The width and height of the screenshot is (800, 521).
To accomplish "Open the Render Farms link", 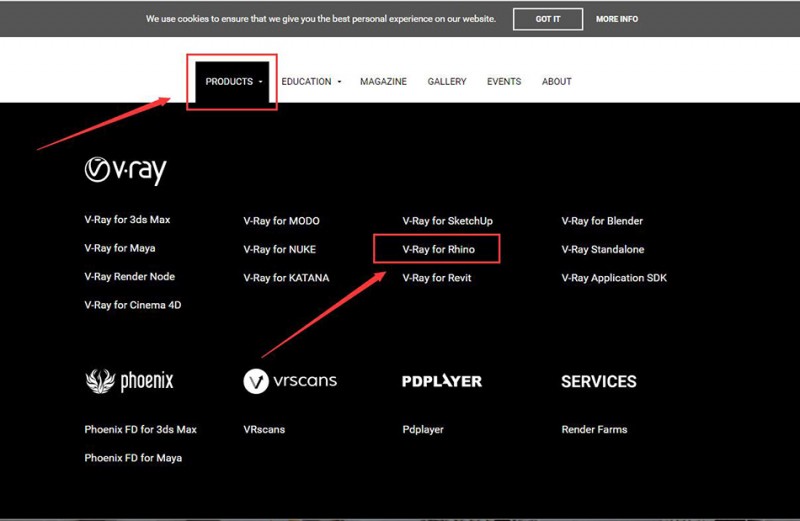I will click(x=594, y=430).
